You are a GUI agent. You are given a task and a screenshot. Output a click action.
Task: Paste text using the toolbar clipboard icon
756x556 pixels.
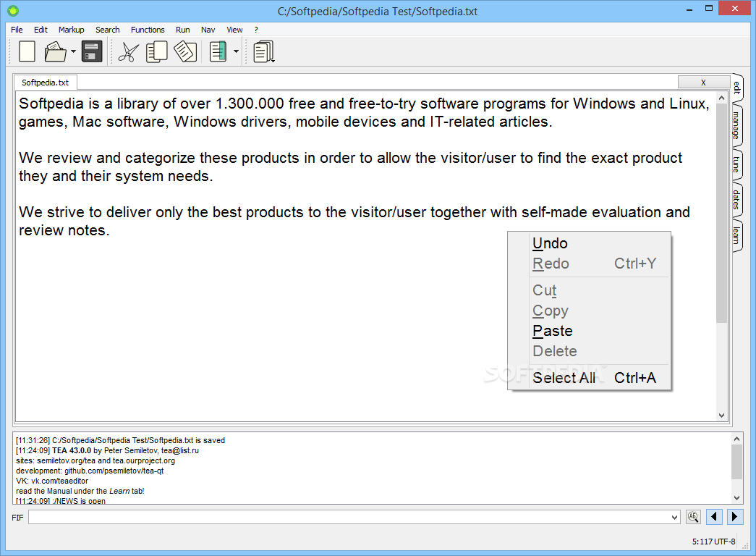[185, 51]
